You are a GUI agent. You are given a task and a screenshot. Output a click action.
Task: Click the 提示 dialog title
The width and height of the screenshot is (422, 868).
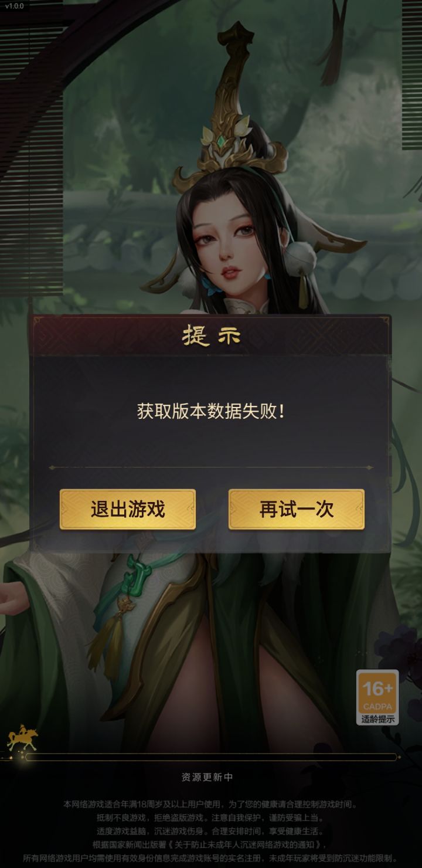[x=211, y=336]
